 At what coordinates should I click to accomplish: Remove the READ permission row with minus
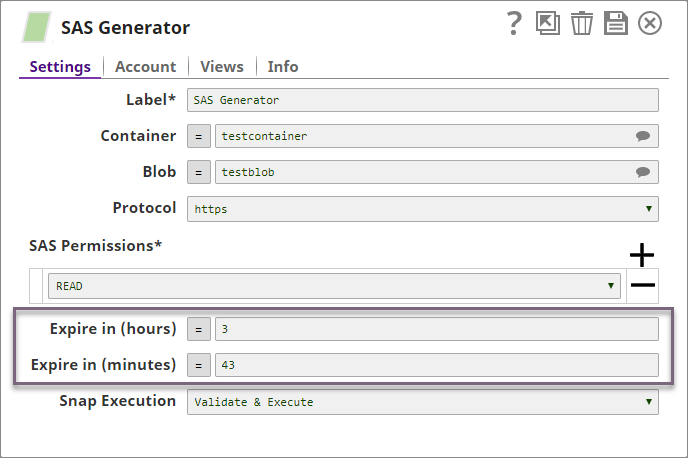(x=642, y=286)
